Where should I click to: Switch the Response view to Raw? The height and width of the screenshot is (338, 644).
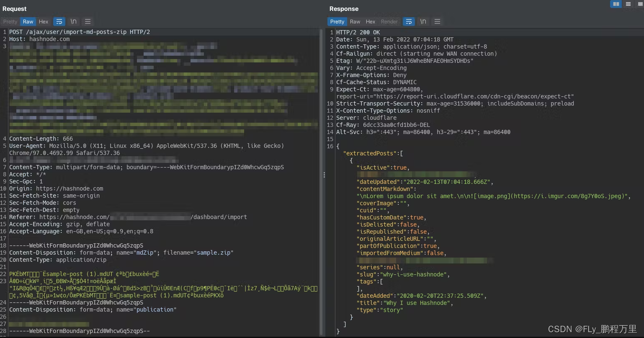(x=355, y=21)
